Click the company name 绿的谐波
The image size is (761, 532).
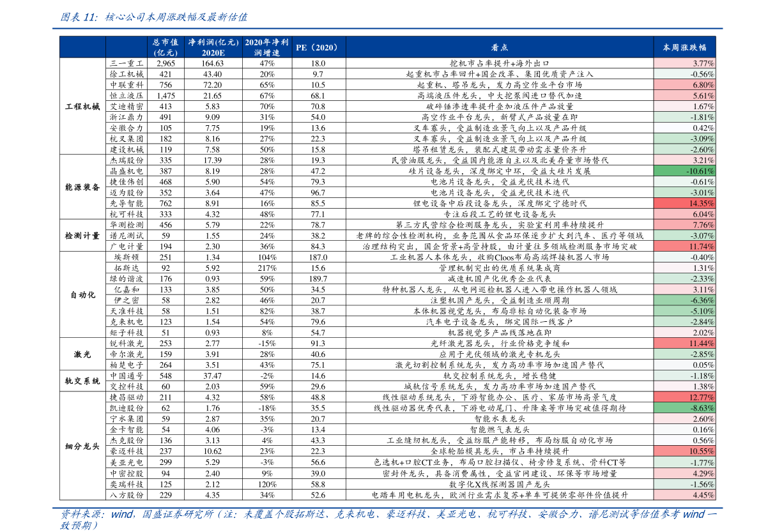click(x=126, y=279)
